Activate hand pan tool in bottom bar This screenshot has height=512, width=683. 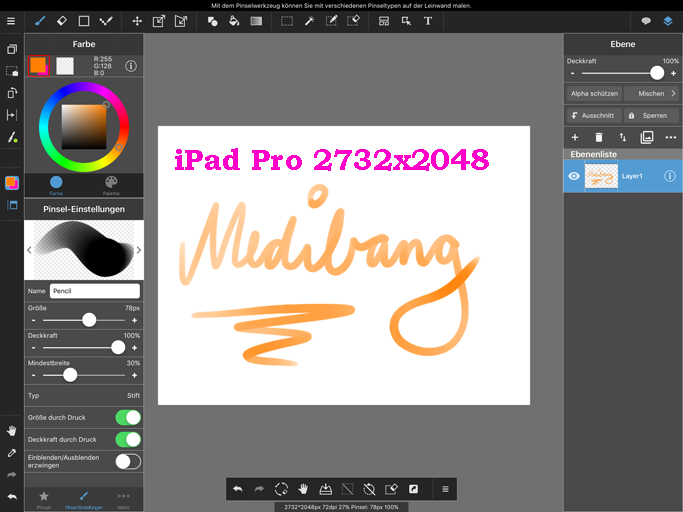303,489
